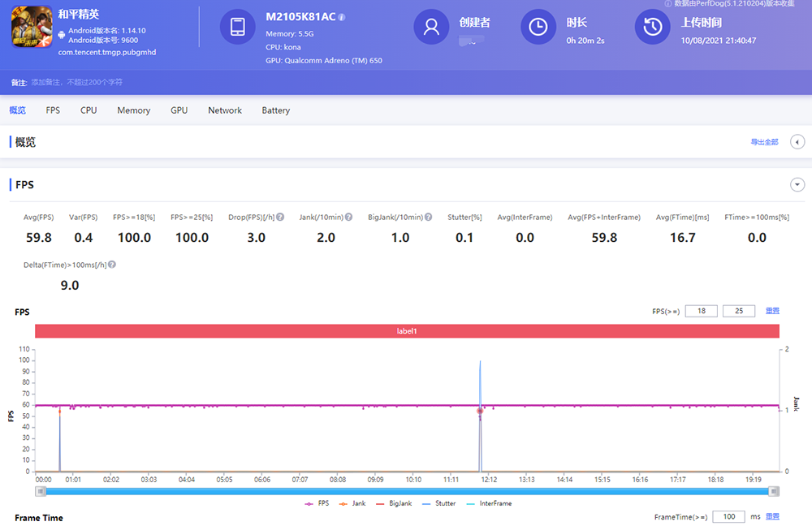This screenshot has height=526, width=812.
Task: Click the 导出全部 export all link
Action: tap(764, 142)
